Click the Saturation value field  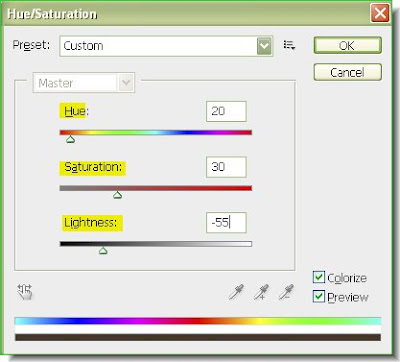click(226, 167)
